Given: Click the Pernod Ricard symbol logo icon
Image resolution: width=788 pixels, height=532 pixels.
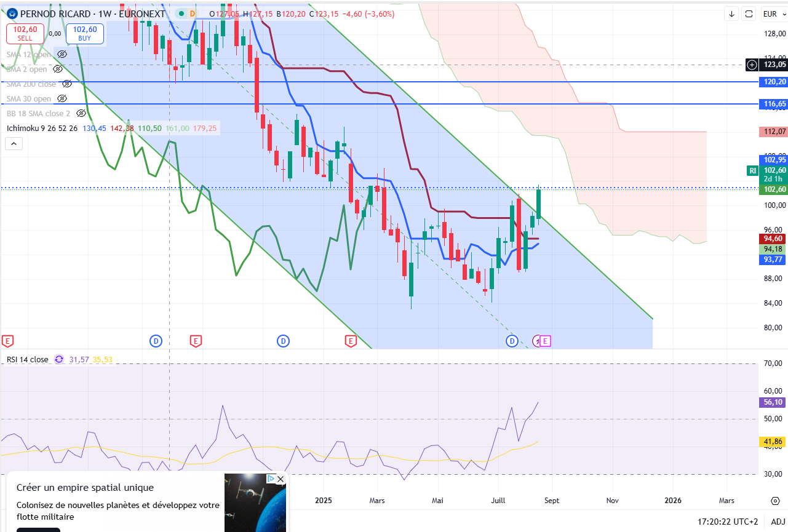Looking at the screenshot, I should (12, 14).
